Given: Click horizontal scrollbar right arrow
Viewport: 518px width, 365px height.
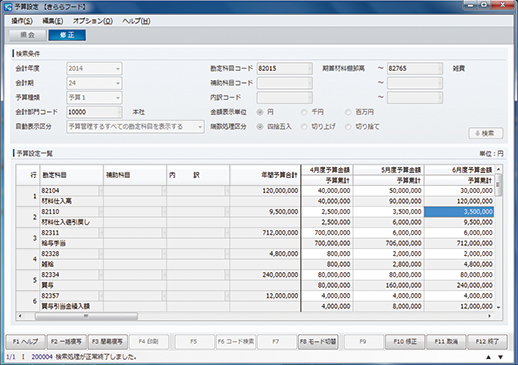Looking at the screenshot, I should point(489,316).
